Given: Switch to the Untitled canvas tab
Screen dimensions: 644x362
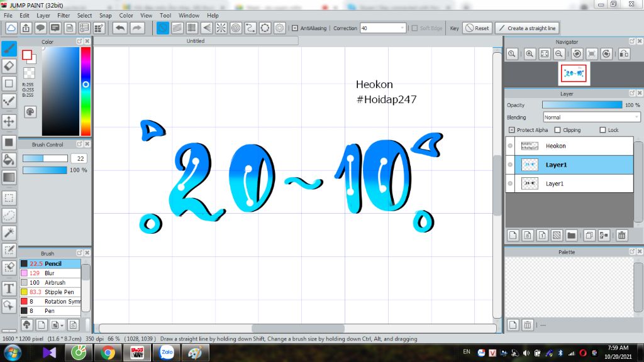Looking at the screenshot, I should 196,41.
